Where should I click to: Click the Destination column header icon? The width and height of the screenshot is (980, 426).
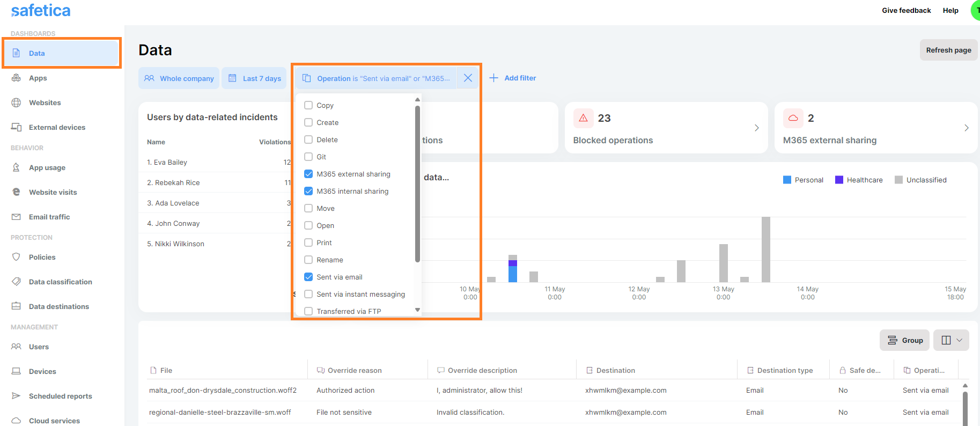click(590, 370)
